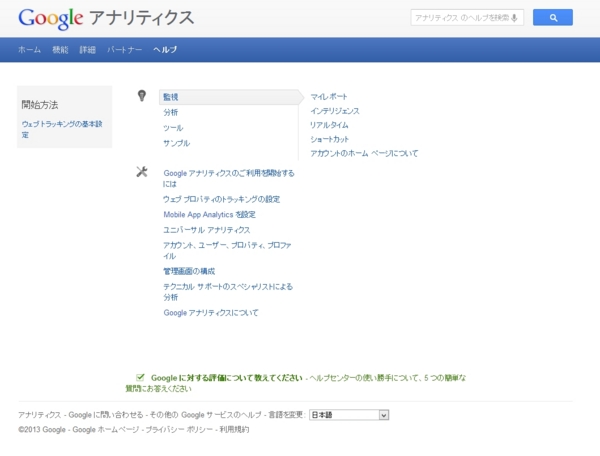Open the 日本語 language dropdown

pos(349,415)
